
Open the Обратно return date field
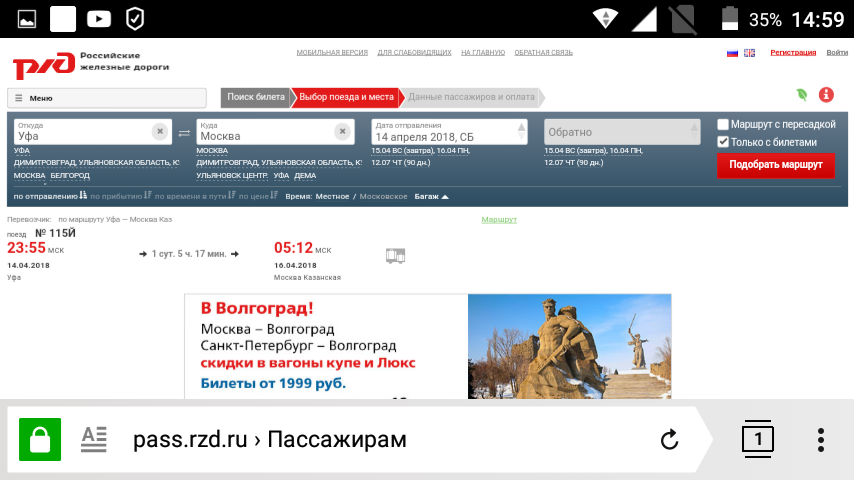[621, 132]
